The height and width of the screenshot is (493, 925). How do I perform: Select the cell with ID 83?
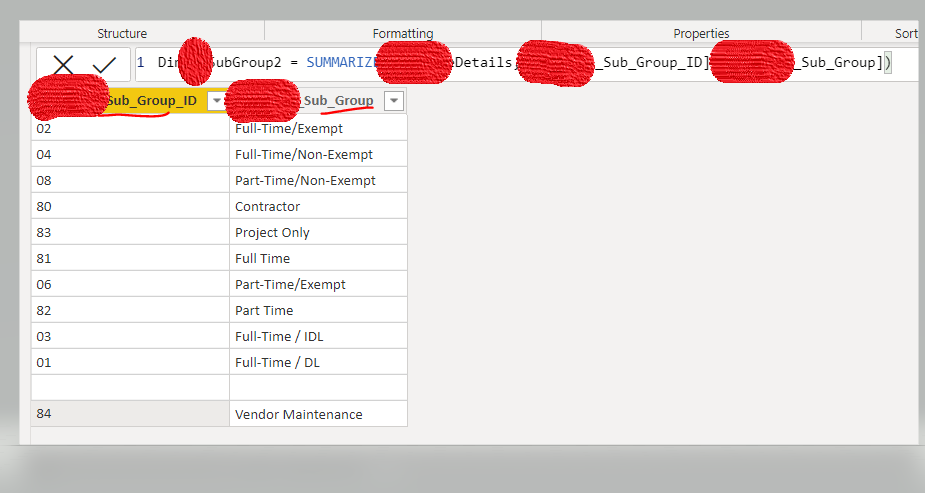tap(130, 232)
